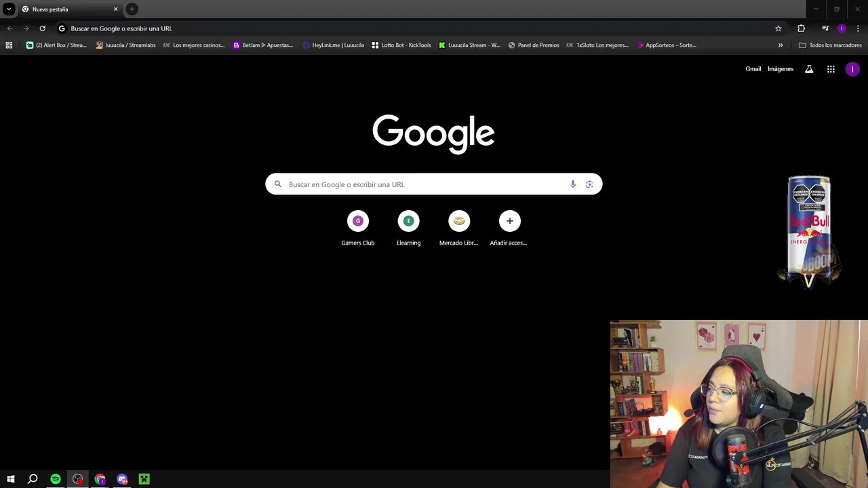The image size is (868, 488).
Task: Open Luuucila Stream bookmark
Action: pyautogui.click(x=469, y=45)
